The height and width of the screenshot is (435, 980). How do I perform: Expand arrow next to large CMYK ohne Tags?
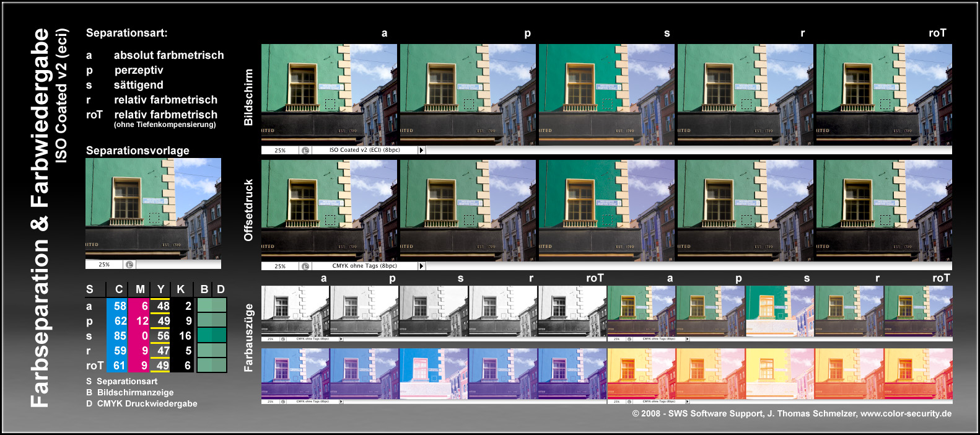421,266
